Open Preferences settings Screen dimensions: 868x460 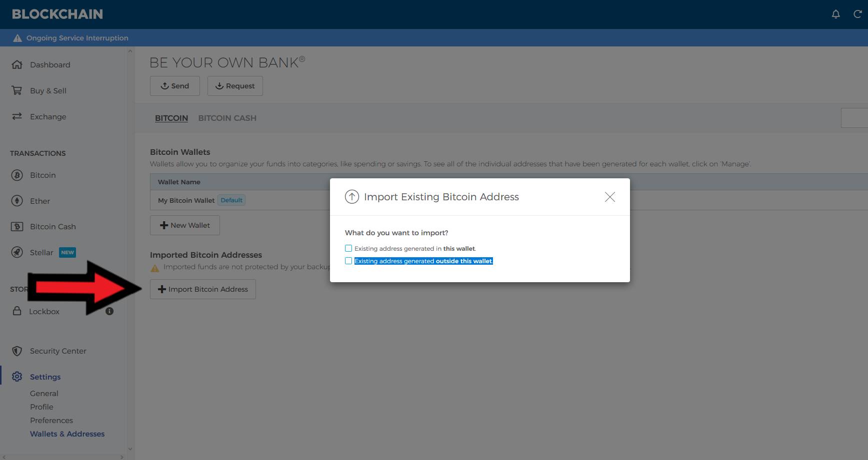click(x=51, y=421)
